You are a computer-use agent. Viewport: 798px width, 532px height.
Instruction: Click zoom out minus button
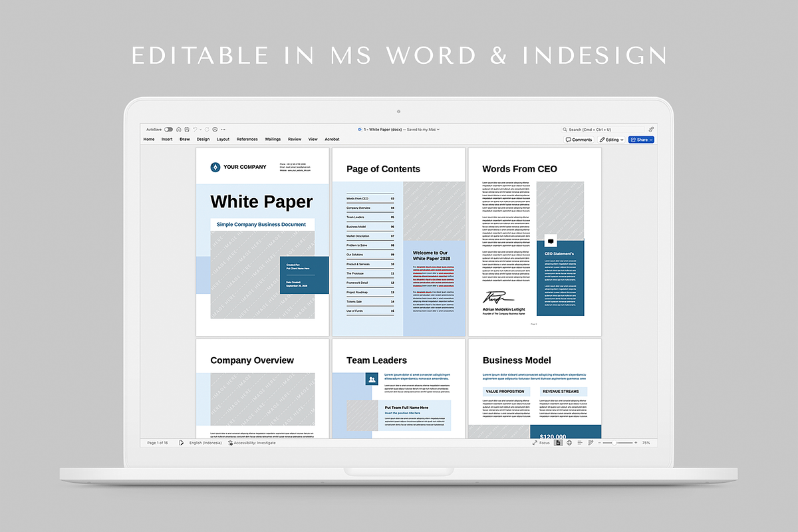pos(600,443)
